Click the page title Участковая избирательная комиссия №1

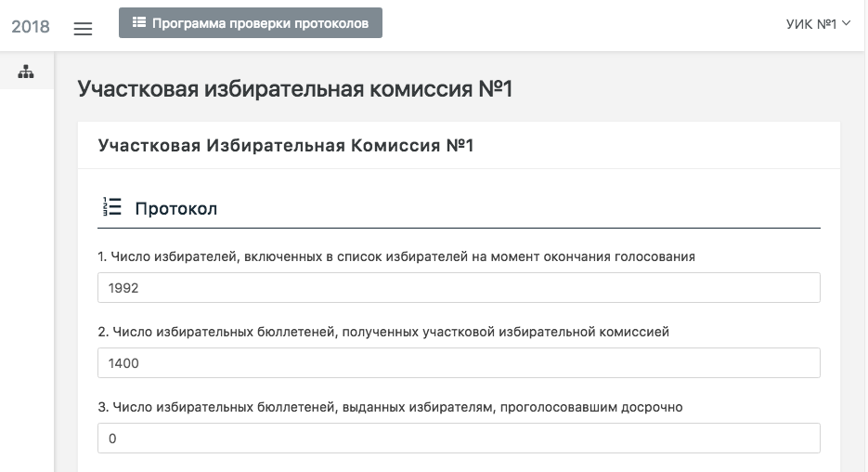pos(295,89)
